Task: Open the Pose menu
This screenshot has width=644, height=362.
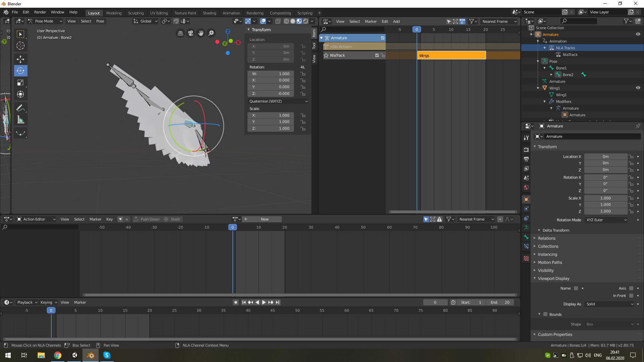Action: [x=100, y=21]
